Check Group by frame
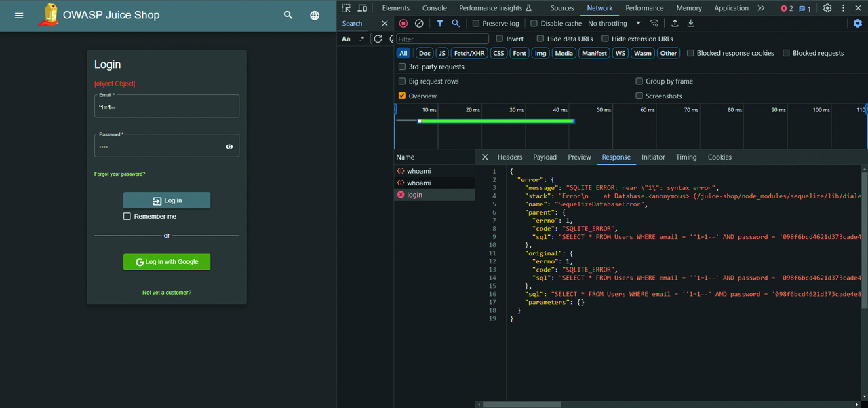The width and height of the screenshot is (868, 408). pyautogui.click(x=639, y=81)
